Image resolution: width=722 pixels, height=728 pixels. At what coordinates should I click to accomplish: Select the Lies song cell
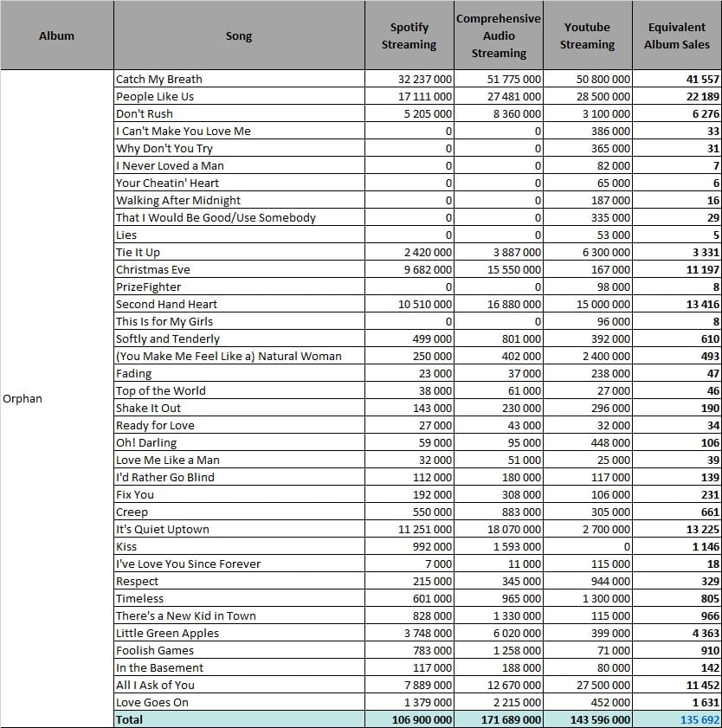pos(239,235)
